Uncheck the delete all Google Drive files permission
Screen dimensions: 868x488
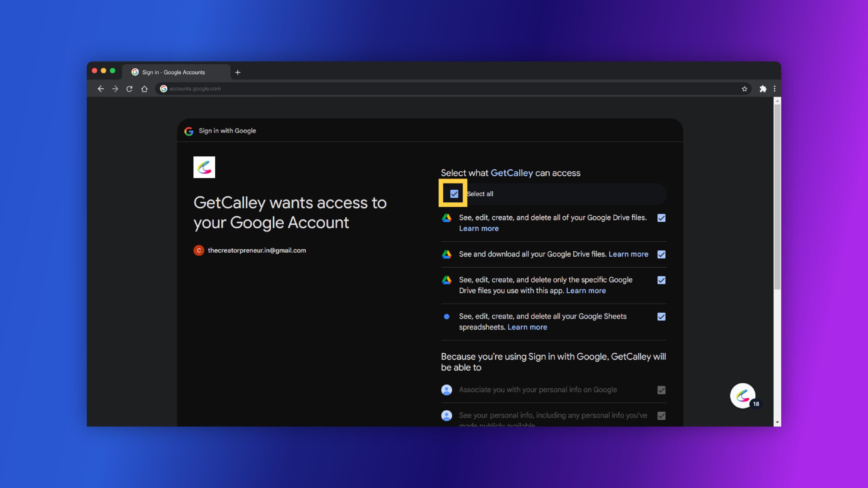click(661, 218)
